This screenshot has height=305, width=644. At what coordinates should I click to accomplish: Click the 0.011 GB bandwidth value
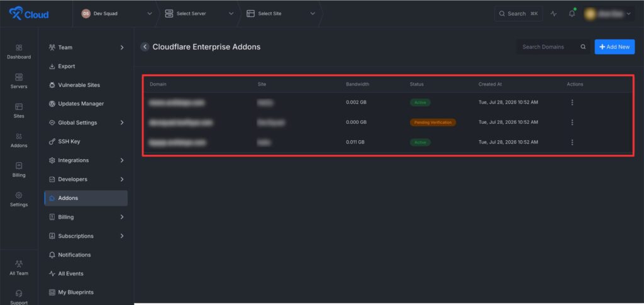[355, 142]
